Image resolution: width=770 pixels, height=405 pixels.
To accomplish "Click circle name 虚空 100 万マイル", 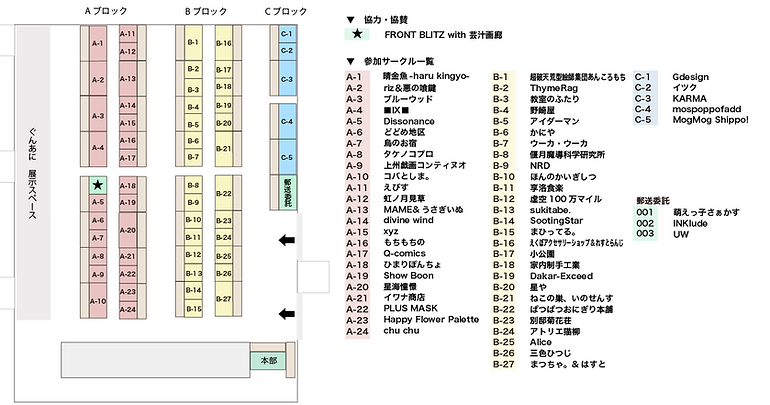I will point(565,199).
